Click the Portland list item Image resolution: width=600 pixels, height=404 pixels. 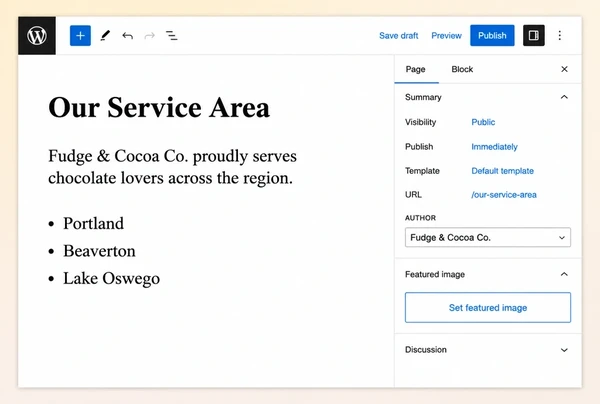pos(93,223)
